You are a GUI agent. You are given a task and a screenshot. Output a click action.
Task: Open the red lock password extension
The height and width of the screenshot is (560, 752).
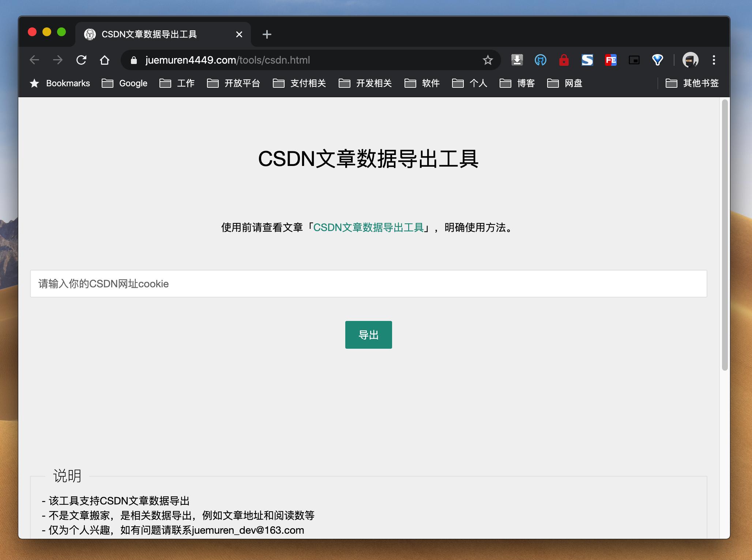click(564, 60)
